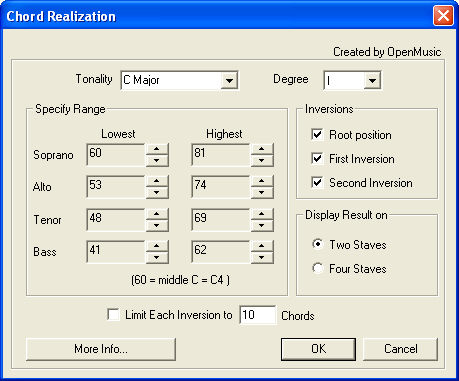Click the chord limit field showing 10
The height and width of the screenshot is (381, 459).
pos(258,315)
